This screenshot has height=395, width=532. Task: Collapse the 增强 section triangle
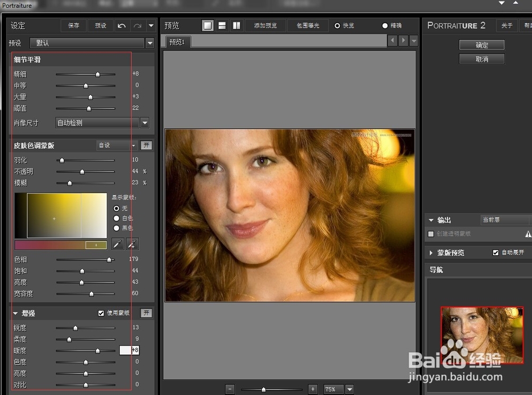pyautogui.click(x=15, y=313)
